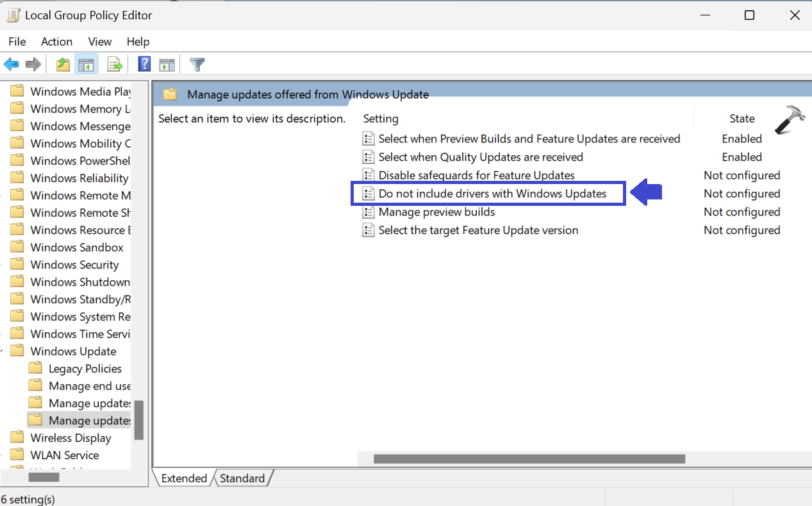Click the settings list horizontal scrollbar thumb
This screenshot has width=812, height=506.
tap(529, 459)
